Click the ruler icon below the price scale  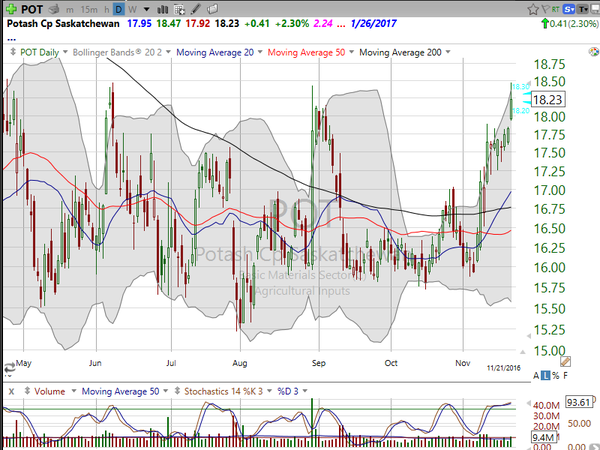565,361
